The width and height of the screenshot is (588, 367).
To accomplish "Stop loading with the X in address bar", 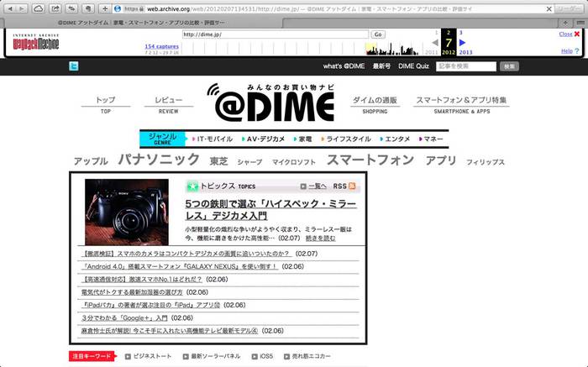I will [549, 8].
